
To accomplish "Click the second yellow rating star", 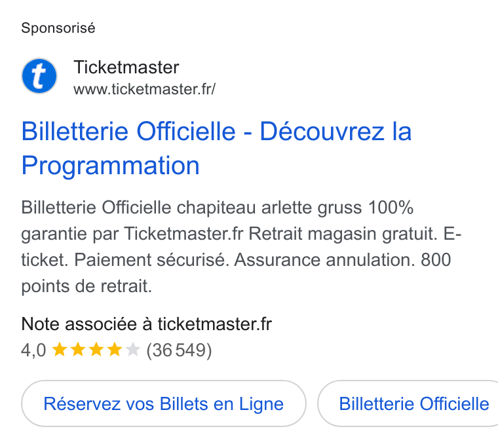I will (78, 350).
